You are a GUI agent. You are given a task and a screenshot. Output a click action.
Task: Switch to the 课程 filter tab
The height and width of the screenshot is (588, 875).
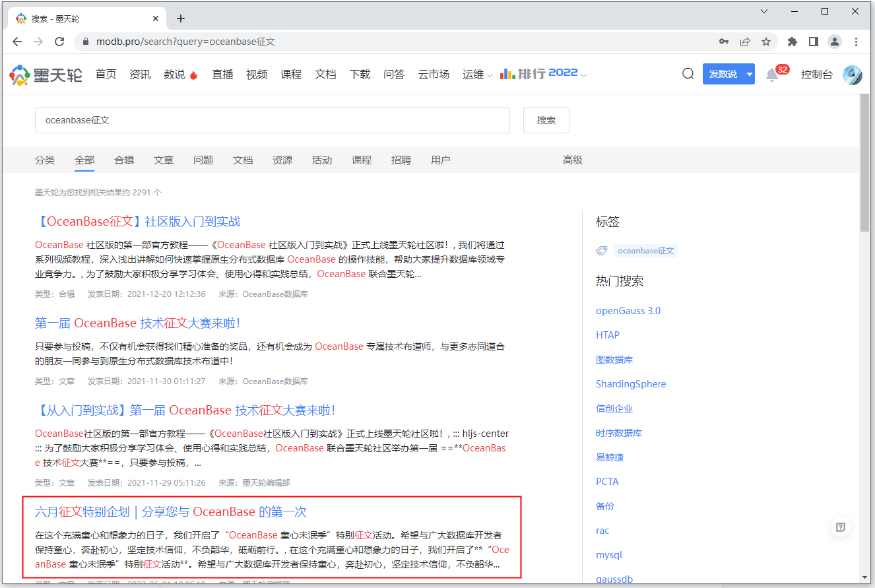click(x=362, y=160)
